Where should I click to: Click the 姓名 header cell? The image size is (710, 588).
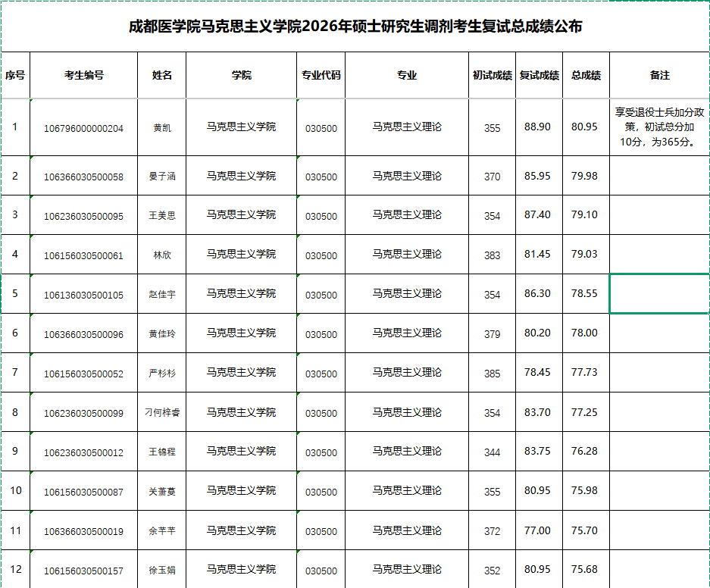(x=161, y=75)
